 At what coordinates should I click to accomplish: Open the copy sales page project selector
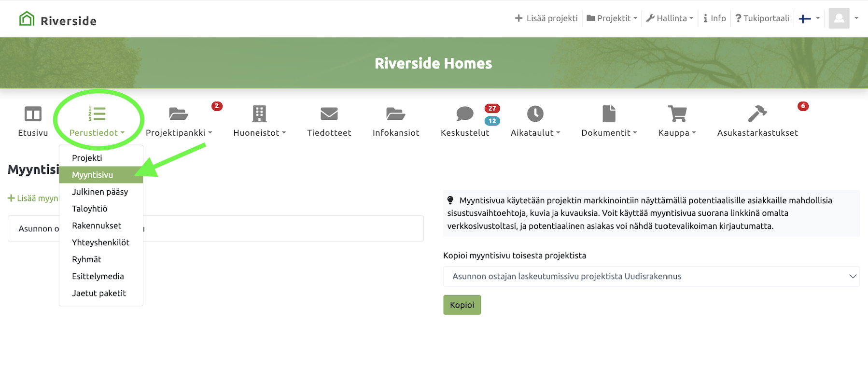[x=651, y=276]
